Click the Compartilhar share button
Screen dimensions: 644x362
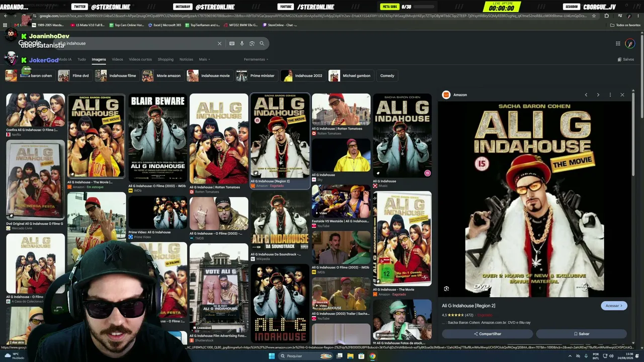pyautogui.click(x=488, y=334)
